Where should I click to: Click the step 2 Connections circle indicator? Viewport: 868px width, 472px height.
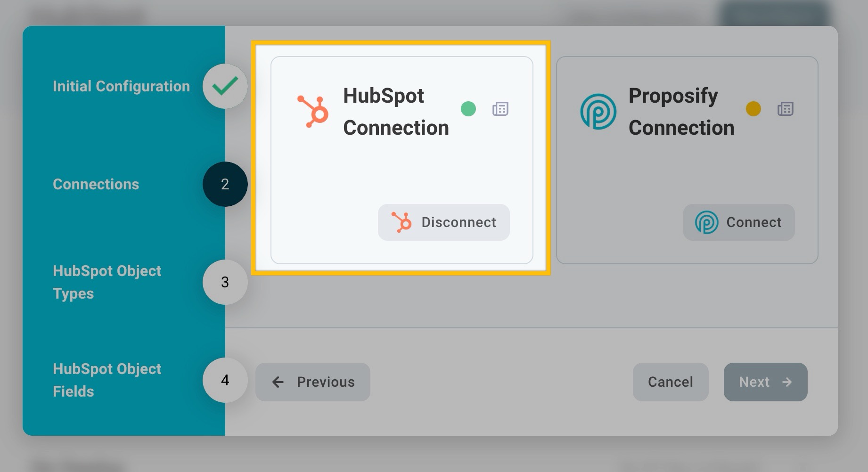(x=225, y=184)
